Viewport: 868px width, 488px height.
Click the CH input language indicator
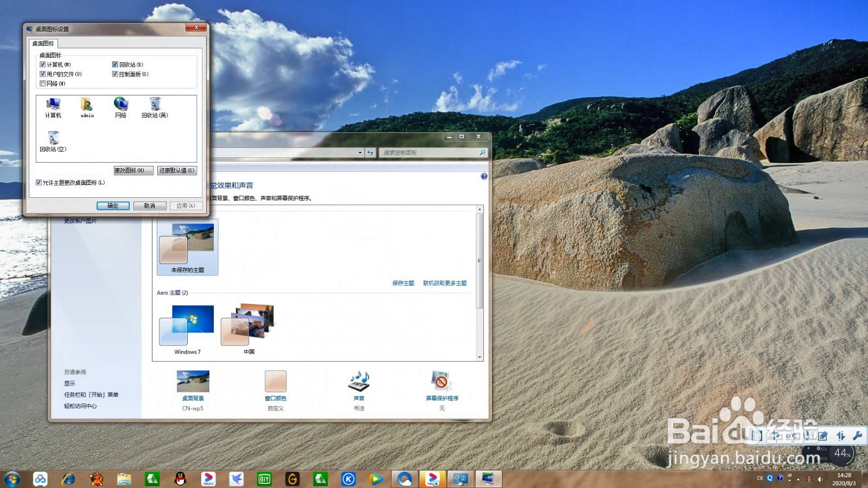759,478
